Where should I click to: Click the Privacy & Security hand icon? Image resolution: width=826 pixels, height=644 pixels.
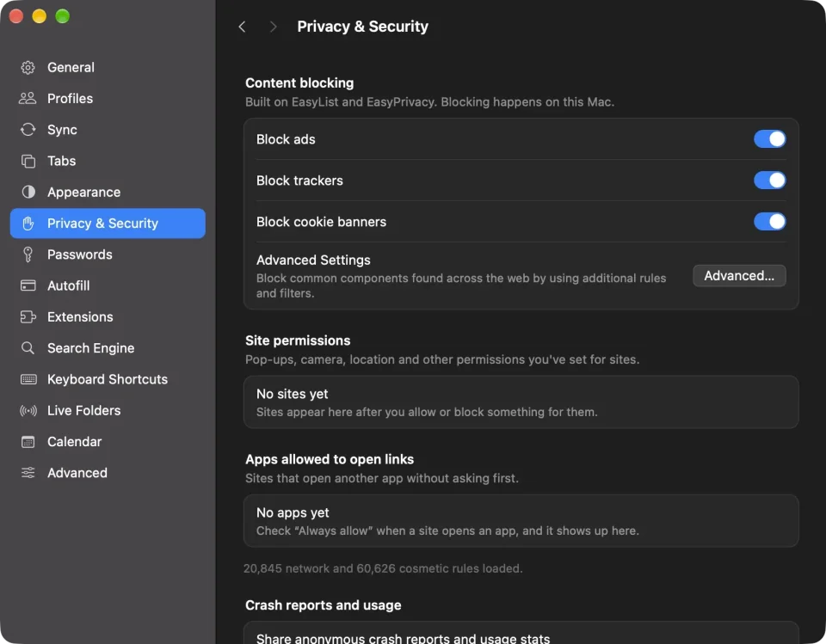coord(28,224)
